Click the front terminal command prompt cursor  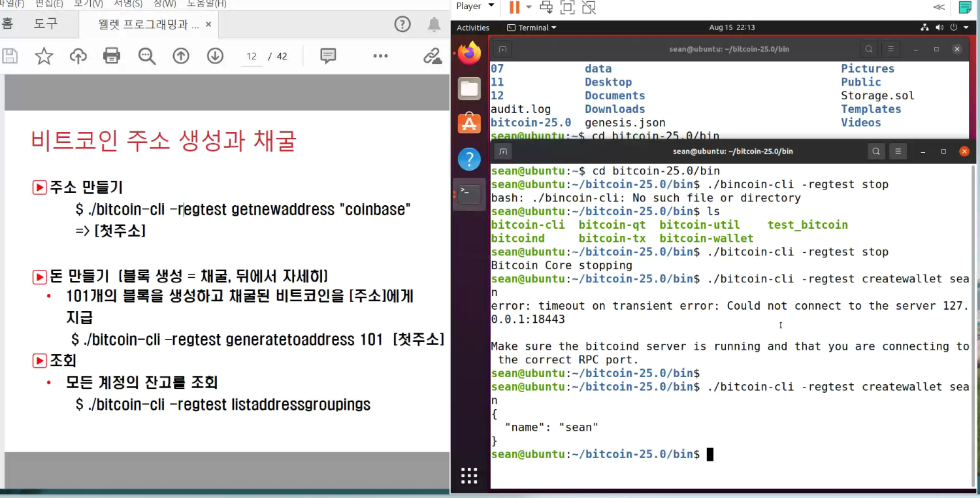710,454
